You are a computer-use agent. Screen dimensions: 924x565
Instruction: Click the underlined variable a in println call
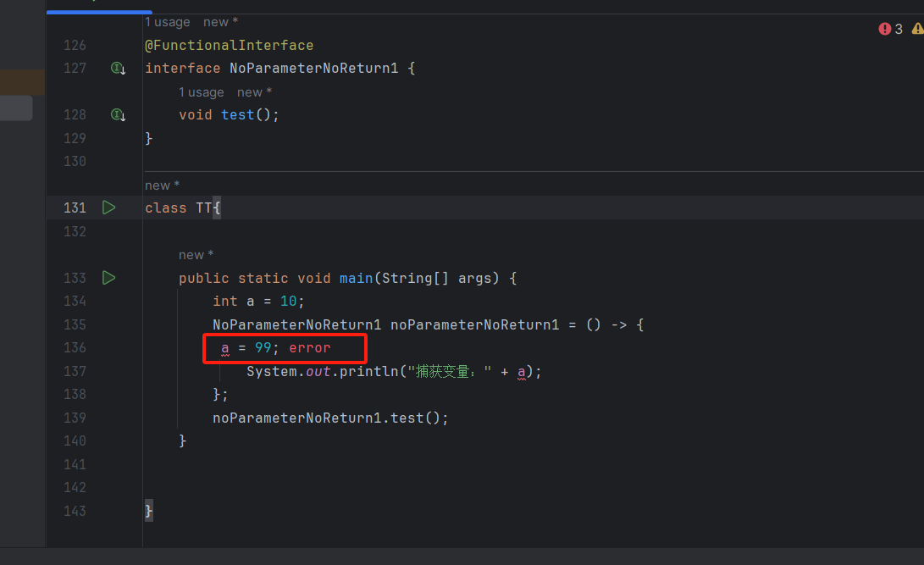click(522, 372)
